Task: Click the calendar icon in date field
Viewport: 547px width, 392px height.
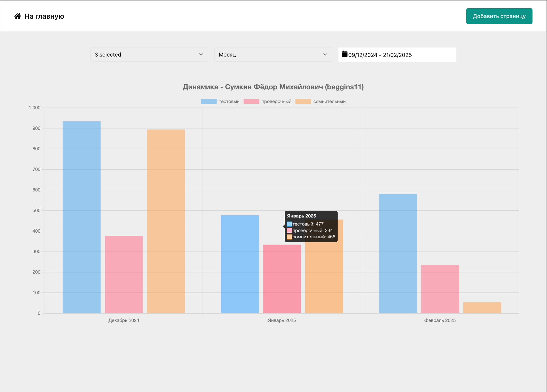Action: [x=345, y=54]
